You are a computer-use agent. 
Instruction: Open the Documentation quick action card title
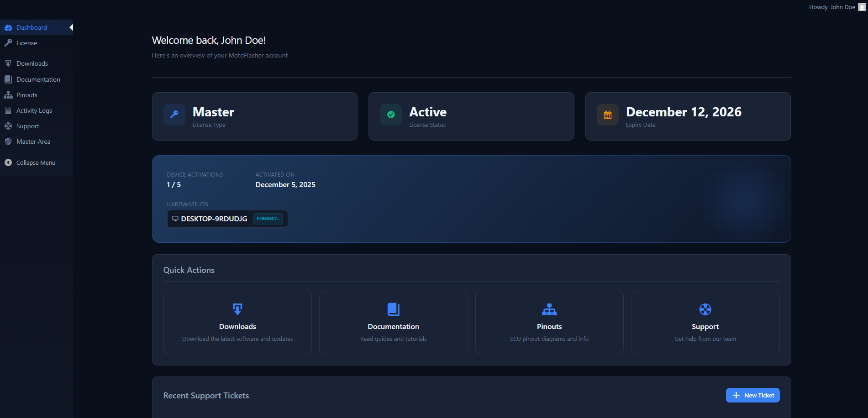point(394,327)
